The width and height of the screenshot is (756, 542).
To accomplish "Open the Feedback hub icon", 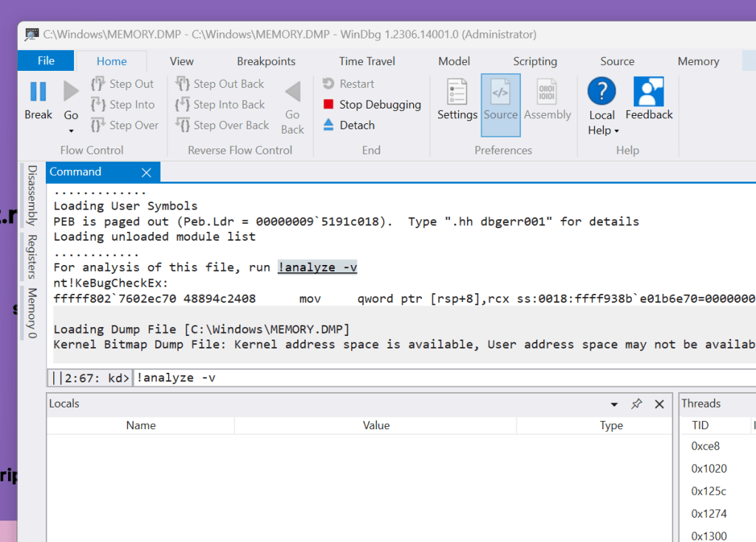I will pyautogui.click(x=649, y=92).
